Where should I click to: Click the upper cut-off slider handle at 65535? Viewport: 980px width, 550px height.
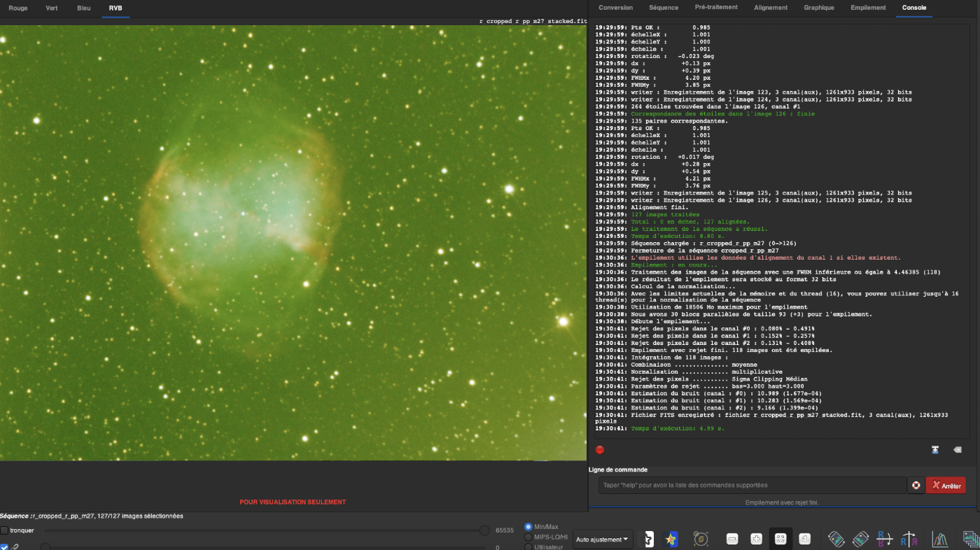pos(484,530)
